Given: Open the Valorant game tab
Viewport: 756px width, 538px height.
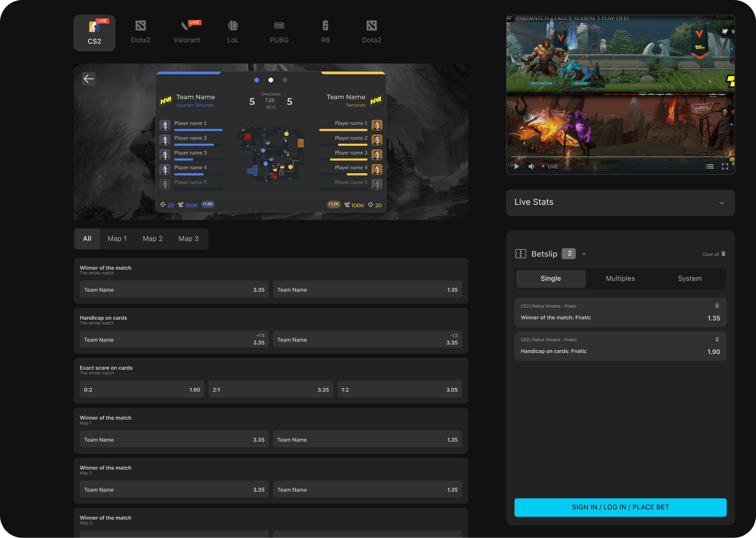Looking at the screenshot, I should pyautogui.click(x=187, y=32).
